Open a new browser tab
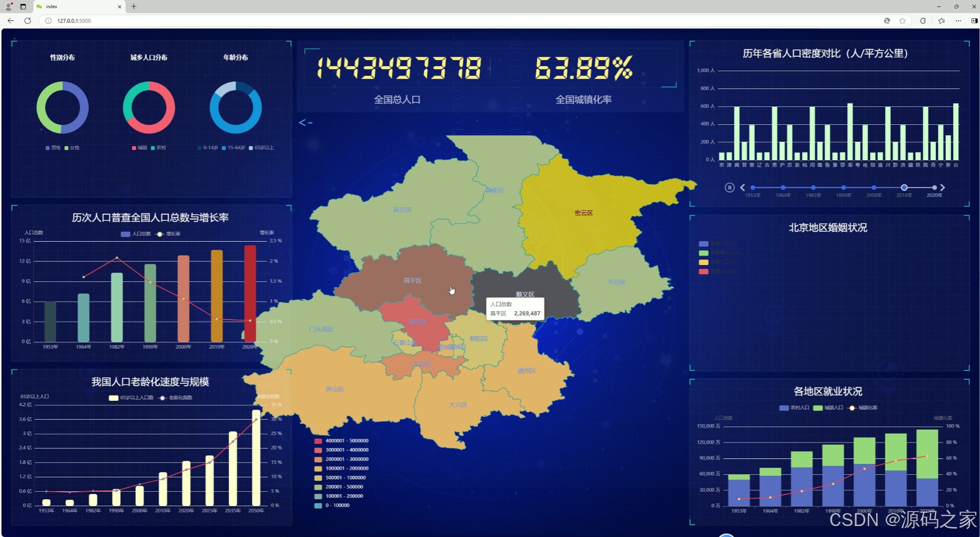Viewport: 980px width, 537px height. click(x=134, y=6)
